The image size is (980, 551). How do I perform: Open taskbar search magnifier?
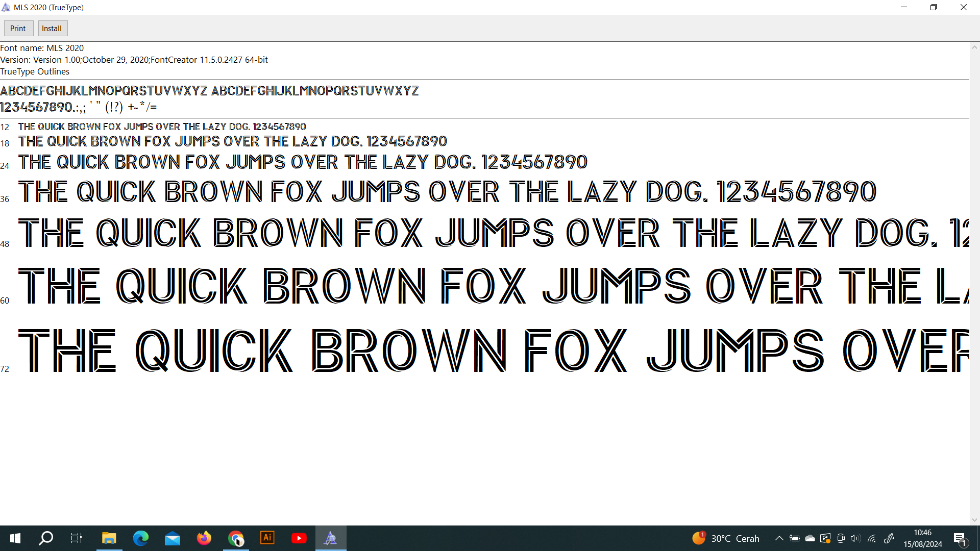coord(46,538)
